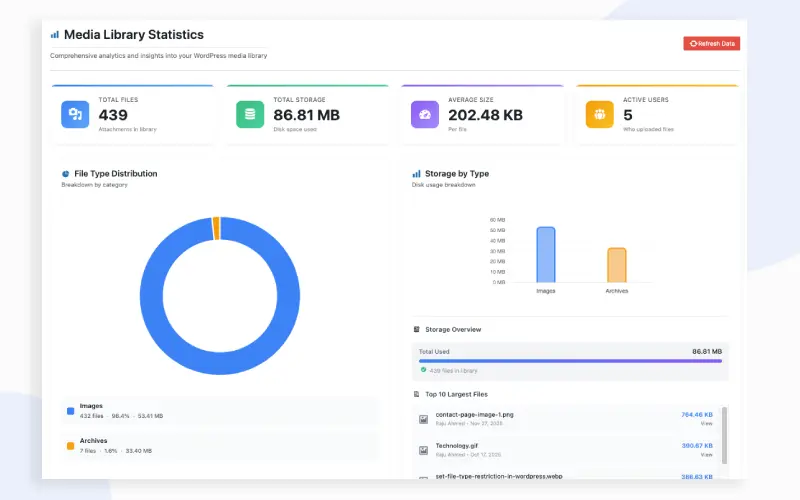Click the blue Total Files icon
Image resolution: width=800 pixels, height=500 pixels.
click(75, 114)
